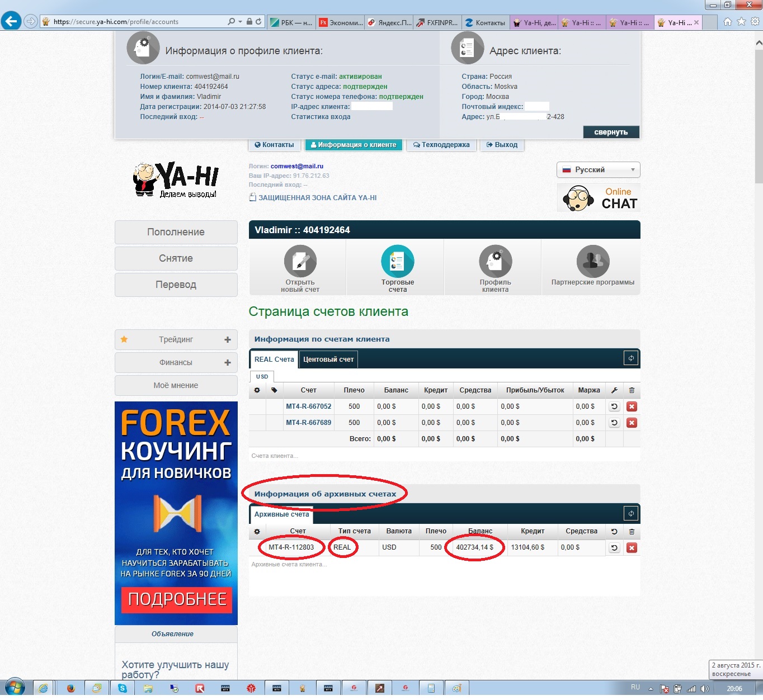Screen dimensions: 763x700
Task: Click the gear header in accounts table
Action: [x=257, y=390]
